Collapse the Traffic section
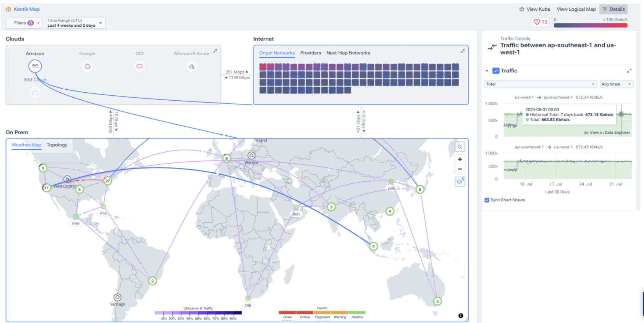 [x=487, y=71]
